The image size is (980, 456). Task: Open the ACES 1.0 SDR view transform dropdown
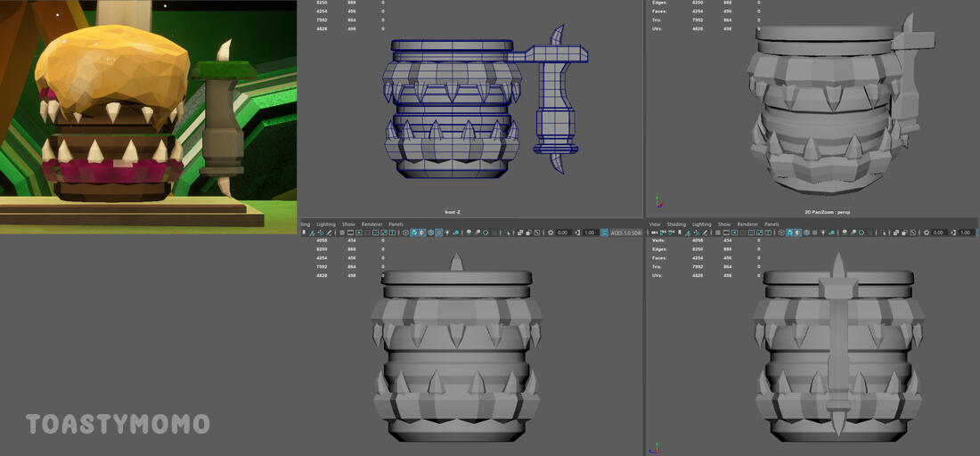pyautogui.click(x=623, y=232)
